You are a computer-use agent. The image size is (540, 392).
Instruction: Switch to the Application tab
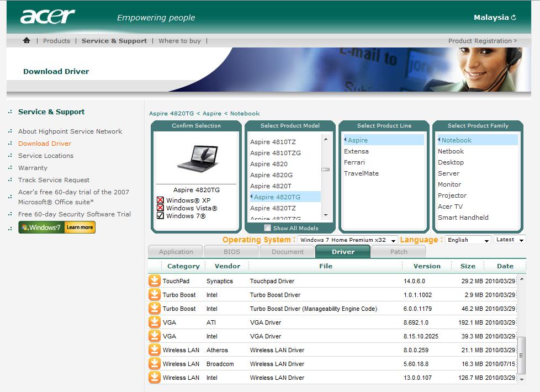[x=176, y=251]
